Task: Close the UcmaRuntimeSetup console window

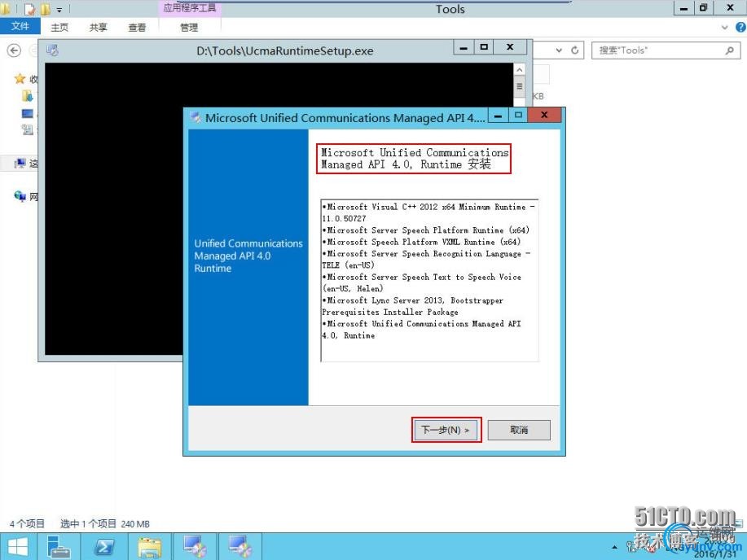Action: [x=510, y=47]
